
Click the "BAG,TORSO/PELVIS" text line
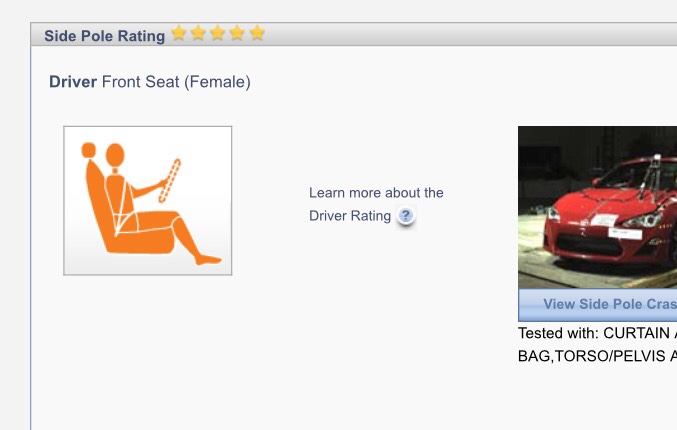click(x=597, y=355)
